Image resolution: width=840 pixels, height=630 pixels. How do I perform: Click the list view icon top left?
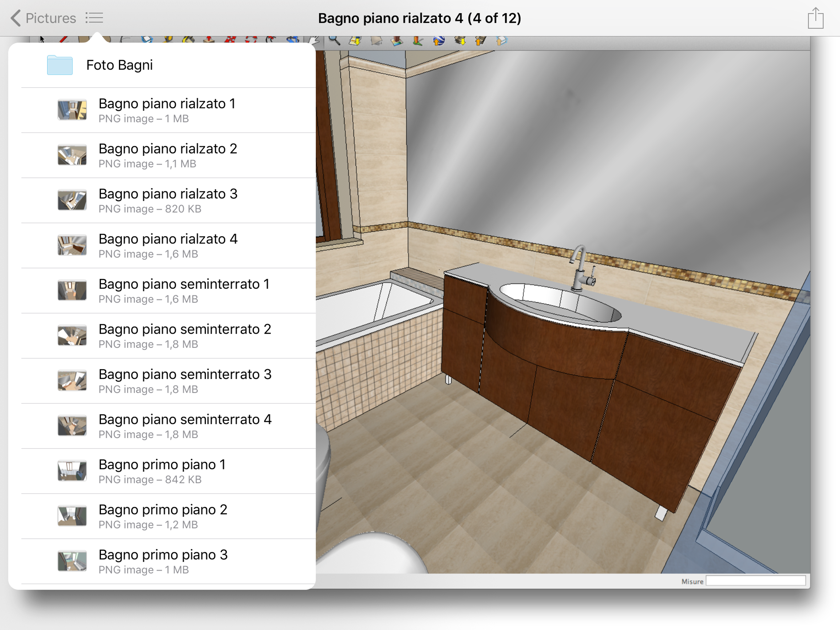[x=95, y=18]
